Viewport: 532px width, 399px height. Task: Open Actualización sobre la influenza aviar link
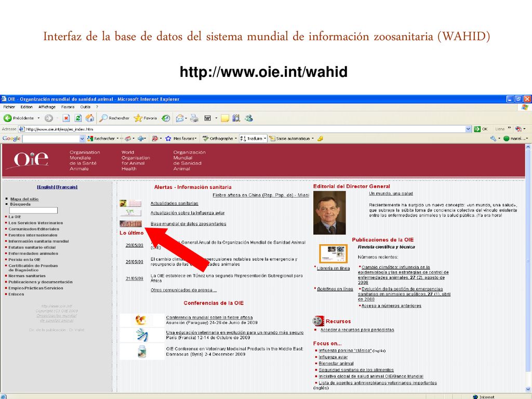pyautogui.click(x=188, y=212)
